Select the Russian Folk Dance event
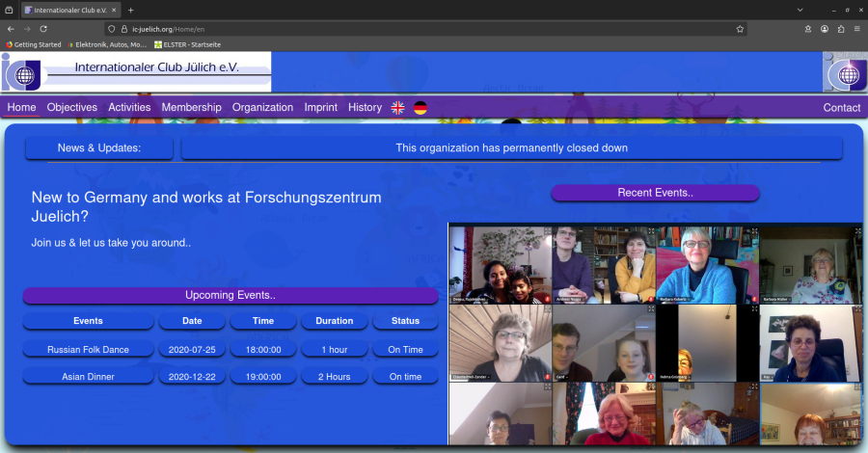The image size is (868, 453). pyautogui.click(x=88, y=350)
